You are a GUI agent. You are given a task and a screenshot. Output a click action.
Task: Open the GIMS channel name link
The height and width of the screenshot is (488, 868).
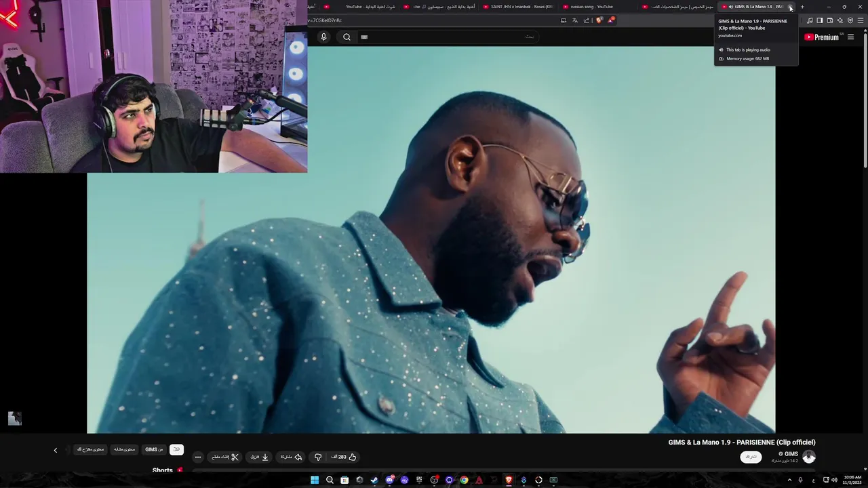pyautogui.click(x=790, y=453)
